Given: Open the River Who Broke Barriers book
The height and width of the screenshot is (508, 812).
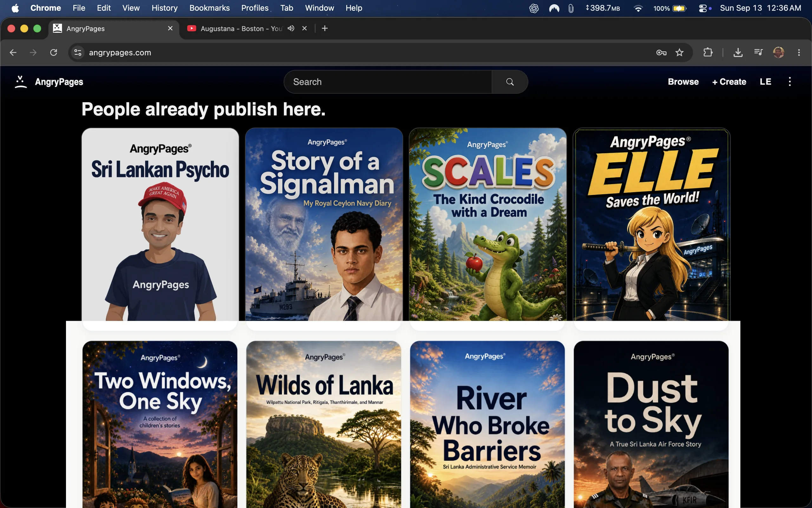Looking at the screenshot, I should pyautogui.click(x=487, y=424).
